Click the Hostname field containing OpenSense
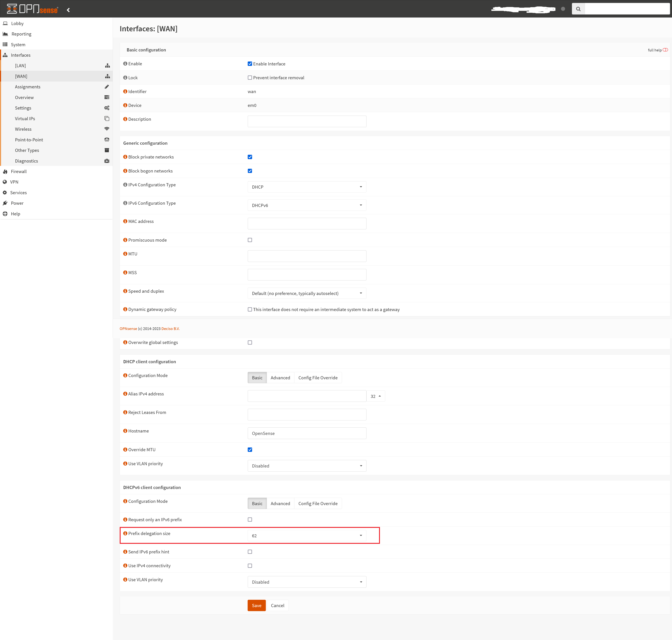Image resolution: width=672 pixels, height=640 pixels. (x=307, y=433)
